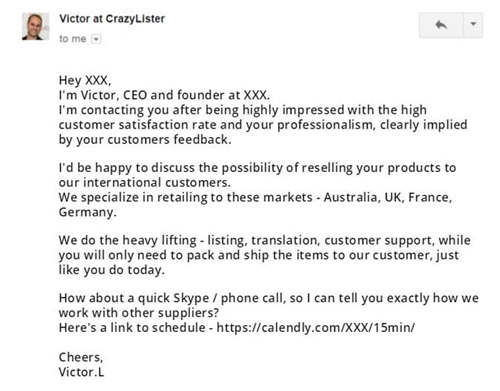This screenshot has width=500, height=391.
Task: Click the Reply arrow icon
Action: click(441, 25)
